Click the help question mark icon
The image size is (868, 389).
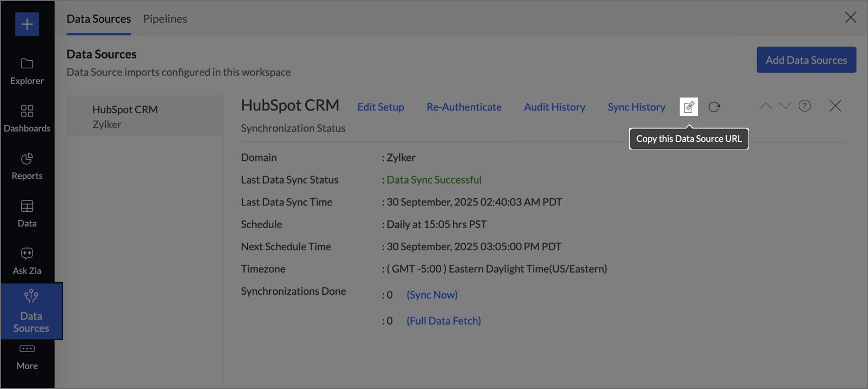pyautogui.click(x=805, y=106)
